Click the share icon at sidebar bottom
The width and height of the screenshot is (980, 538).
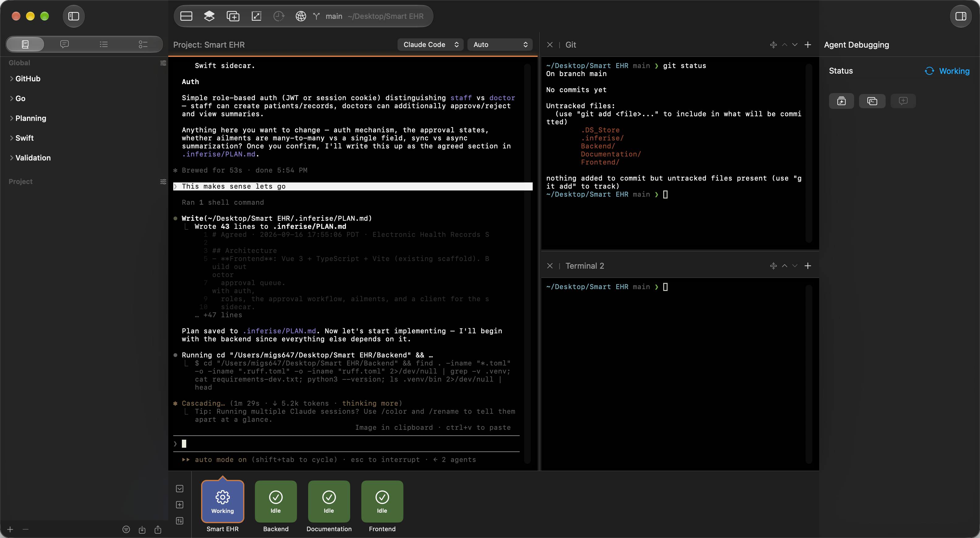click(158, 529)
